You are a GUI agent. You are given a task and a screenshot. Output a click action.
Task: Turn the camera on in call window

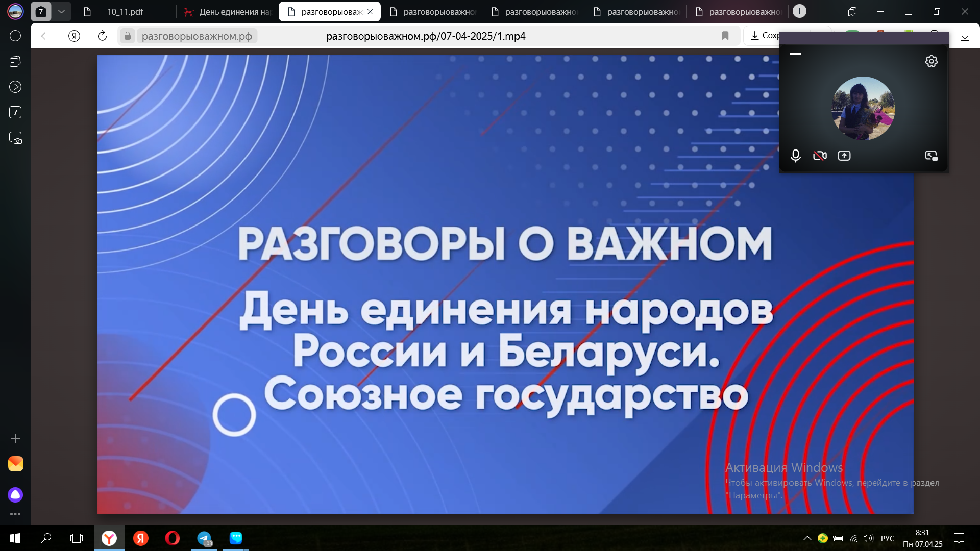820,156
